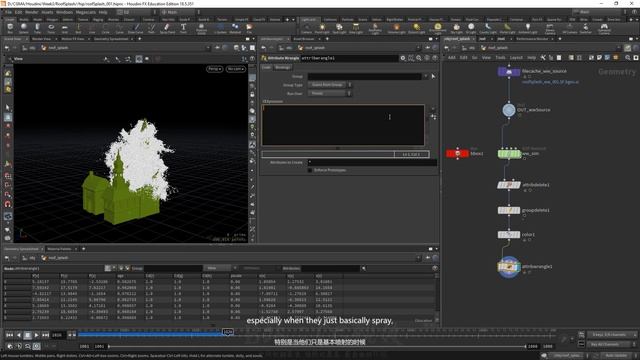Screen dimensions: 640x360
Task: Select the green wav_sim node
Action: pyautogui.click(x=509, y=153)
